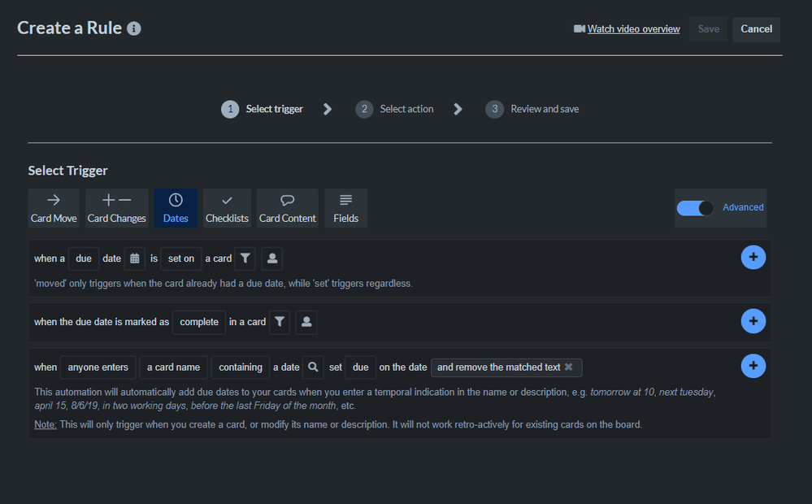This screenshot has height=504, width=812.
Task: Open the date search magnifier in the last trigger
Action: pos(313,367)
